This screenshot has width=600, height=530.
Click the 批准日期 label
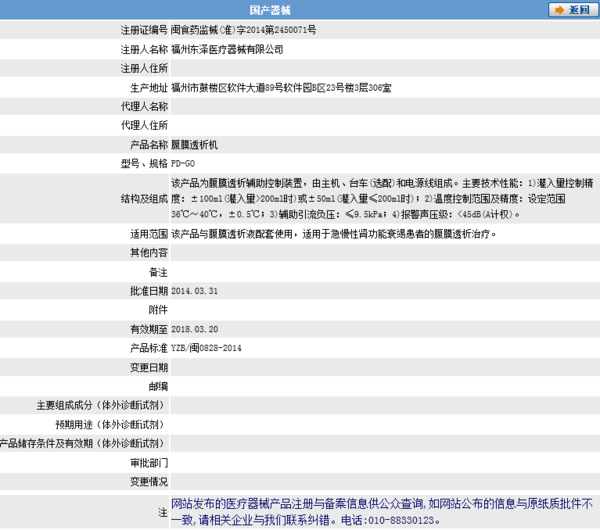[149, 291]
